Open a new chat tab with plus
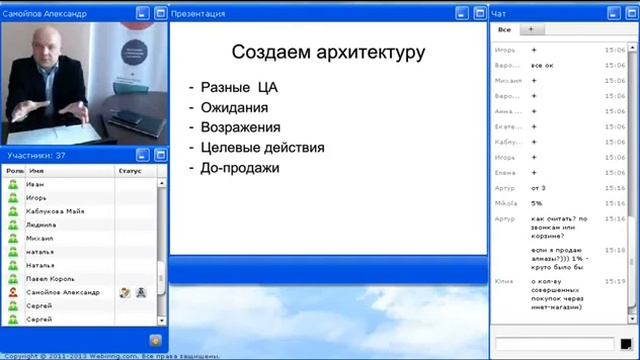The width and height of the screenshot is (640, 360). point(531,29)
